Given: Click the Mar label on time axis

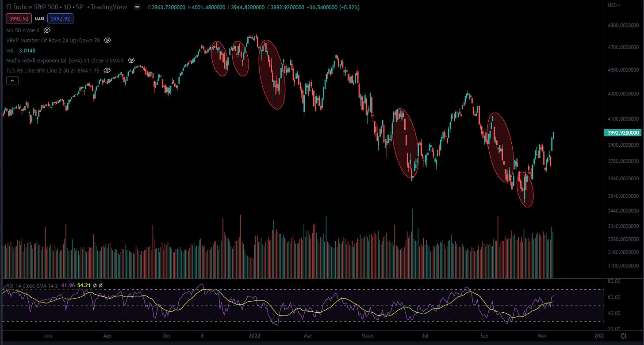Looking at the screenshot, I should point(308,336).
